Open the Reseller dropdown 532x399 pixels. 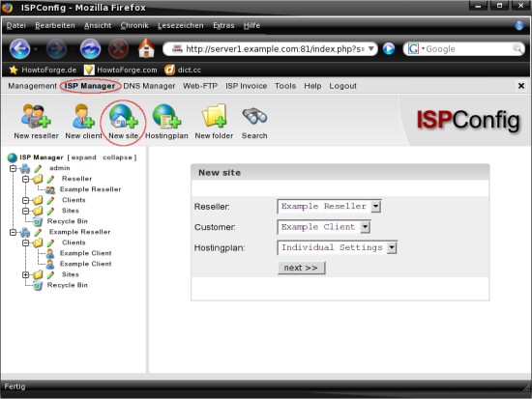click(329, 206)
